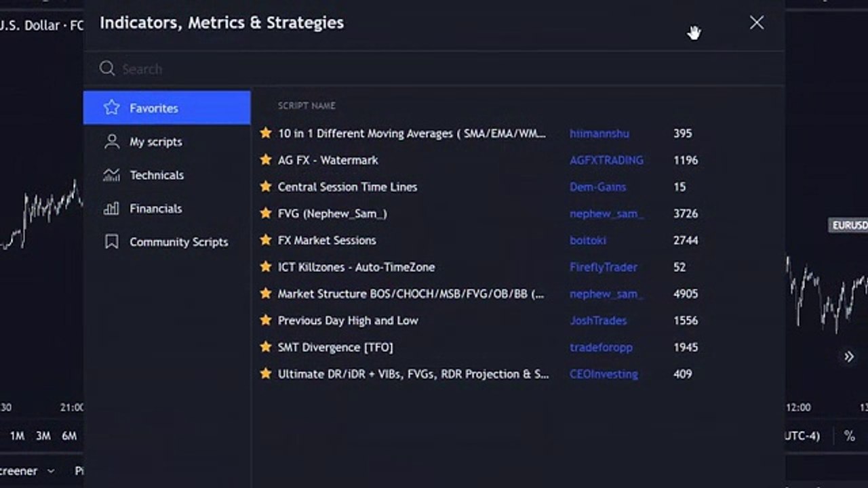The width and height of the screenshot is (868, 488).
Task: Click the search magnifier icon
Action: pyautogui.click(x=107, y=68)
